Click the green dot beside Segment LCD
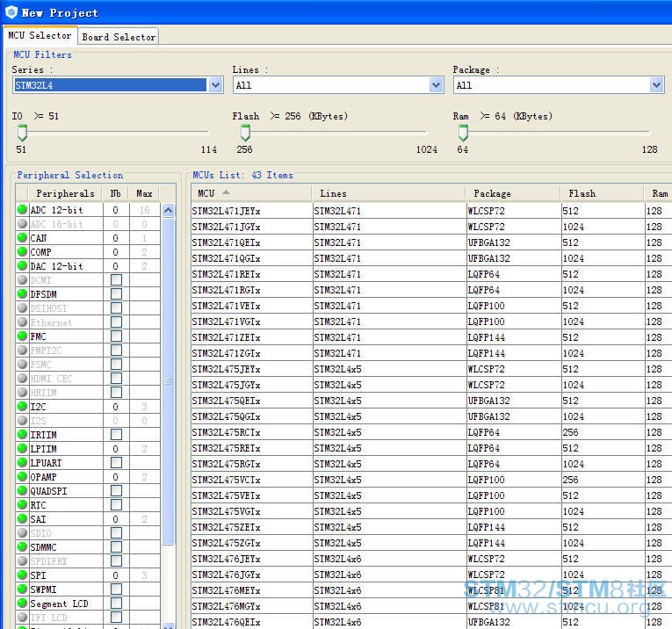Viewport: 672px width, 629px height. (22, 604)
